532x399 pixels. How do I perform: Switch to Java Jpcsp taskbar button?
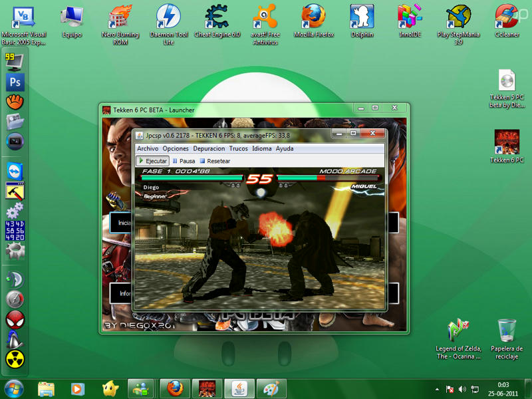(x=239, y=389)
